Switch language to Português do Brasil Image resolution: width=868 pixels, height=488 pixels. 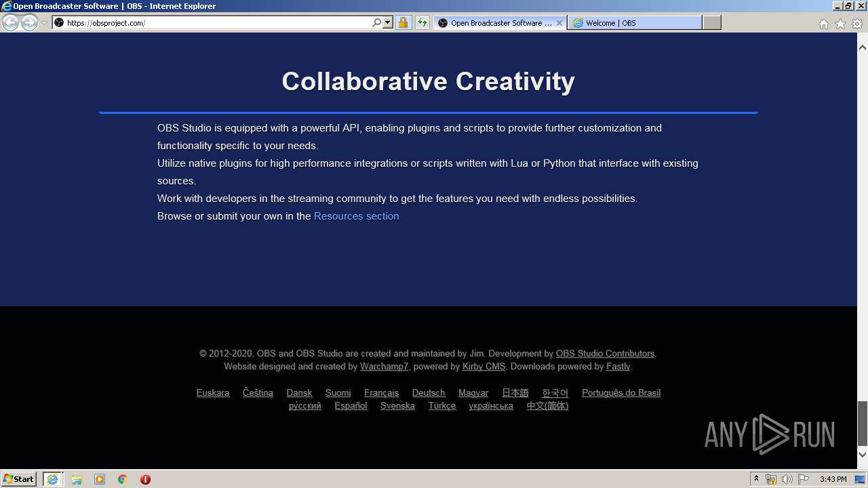(x=621, y=393)
